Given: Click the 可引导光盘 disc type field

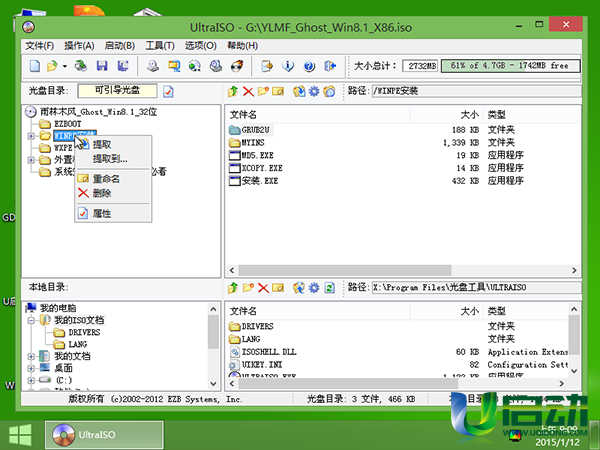Looking at the screenshot, I should [x=117, y=91].
